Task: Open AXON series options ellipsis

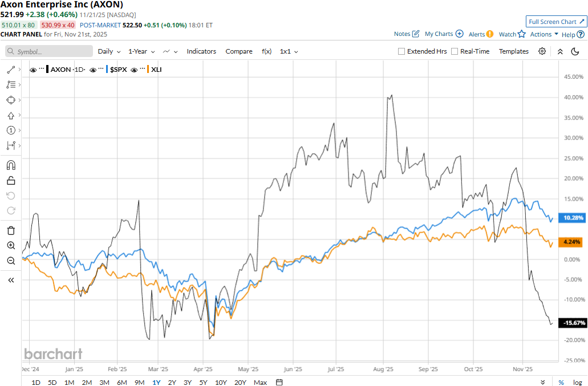Action: click(42, 69)
